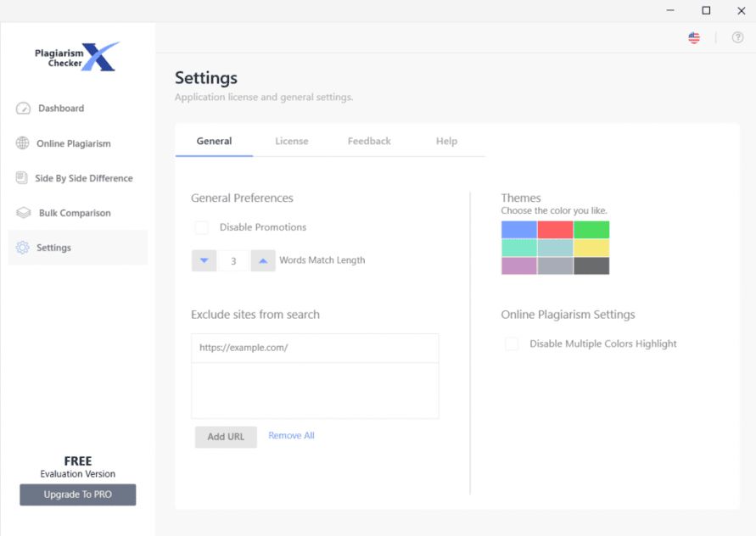Click the Plagiarism Checker X logo

[x=77, y=57]
